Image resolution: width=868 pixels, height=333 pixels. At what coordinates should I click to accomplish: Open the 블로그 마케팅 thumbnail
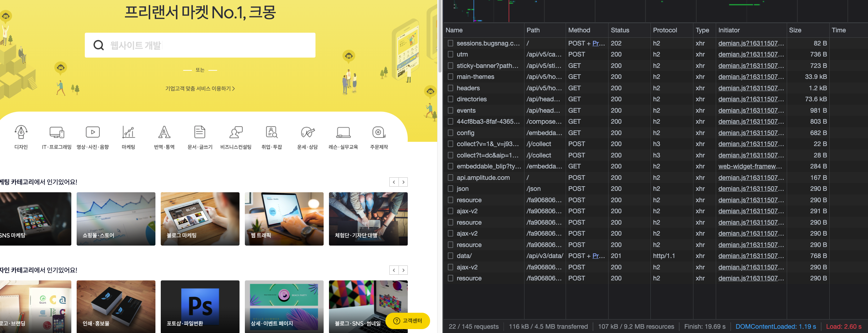tap(200, 219)
